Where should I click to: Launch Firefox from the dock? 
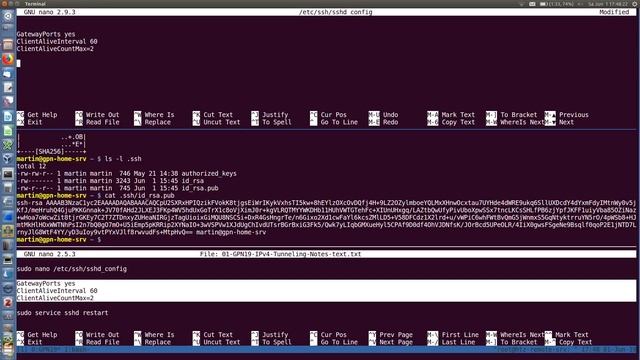(x=8, y=60)
